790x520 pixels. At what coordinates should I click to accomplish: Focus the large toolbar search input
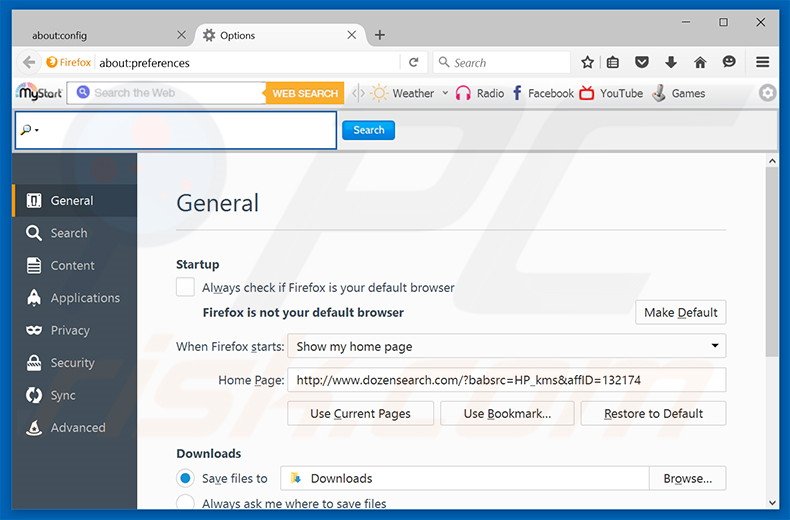coord(176,130)
